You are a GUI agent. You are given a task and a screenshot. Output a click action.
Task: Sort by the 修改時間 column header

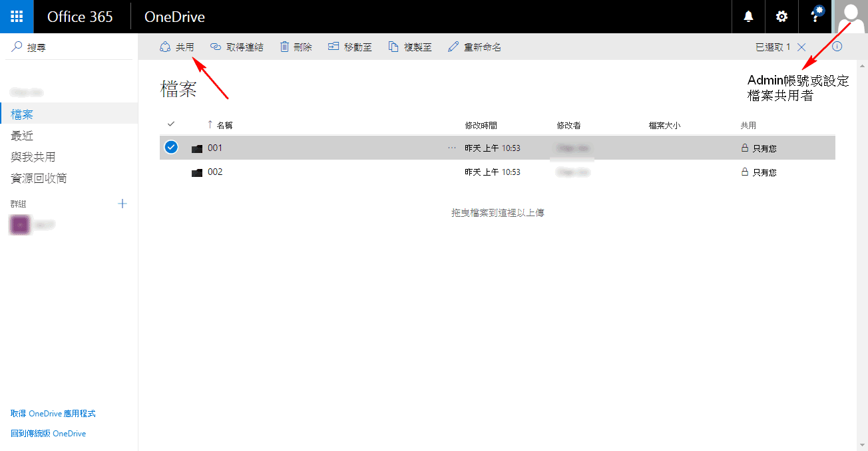tap(481, 125)
